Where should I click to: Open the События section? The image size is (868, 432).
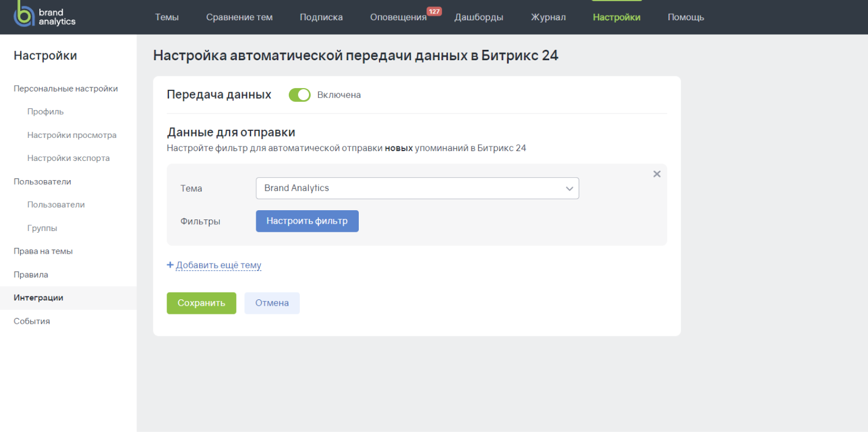pyautogui.click(x=32, y=321)
